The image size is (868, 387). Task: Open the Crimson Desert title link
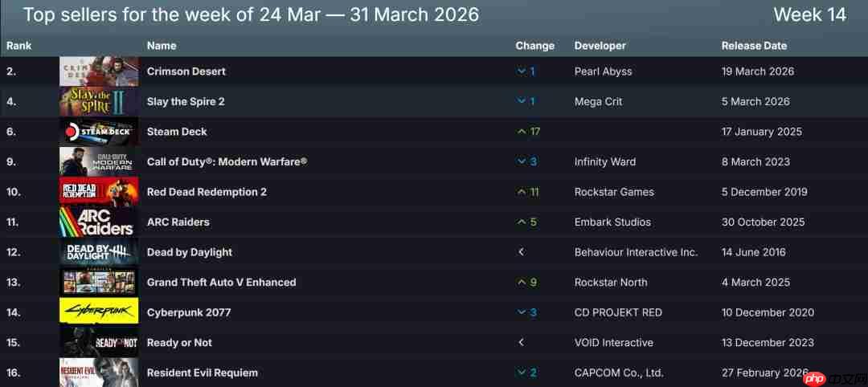186,71
